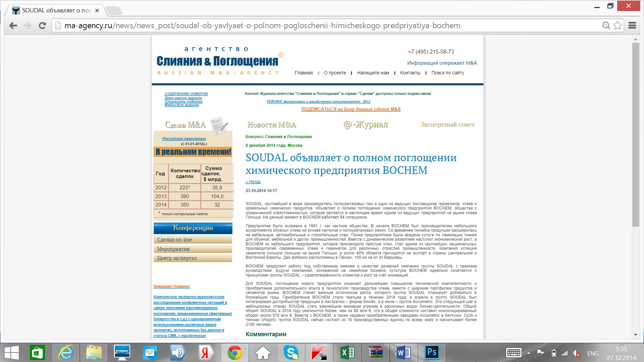The height and width of the screenshot is (362, 644).
Task: Click the Слияния & Поглощения logo
Action: point(220,60)
